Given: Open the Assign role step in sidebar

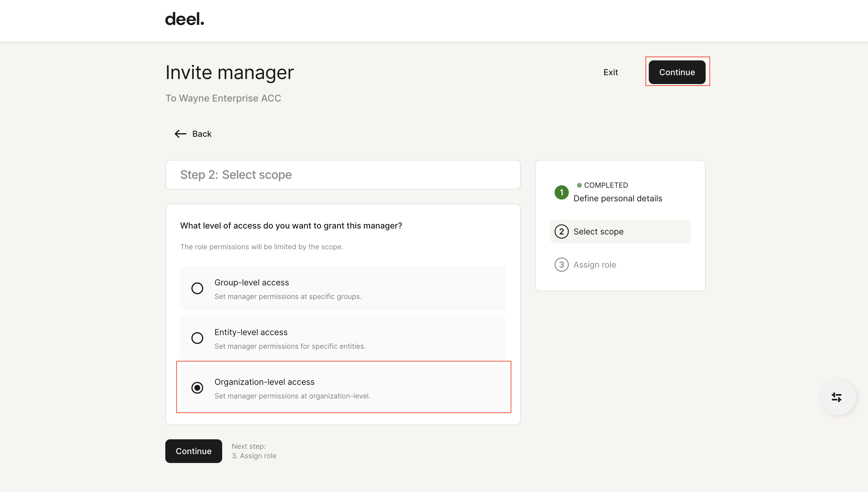Looking at the screenshot, I should click(595, 265).
